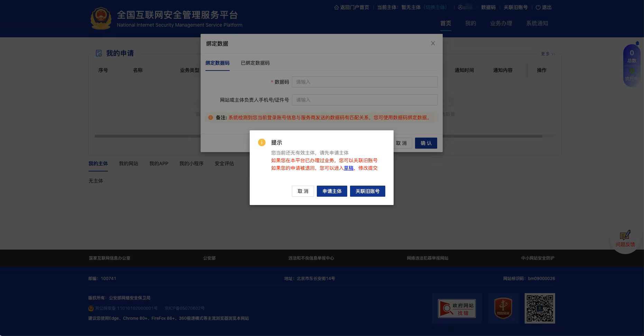Switch to 已绑定数据码 tab

(255, 63)
